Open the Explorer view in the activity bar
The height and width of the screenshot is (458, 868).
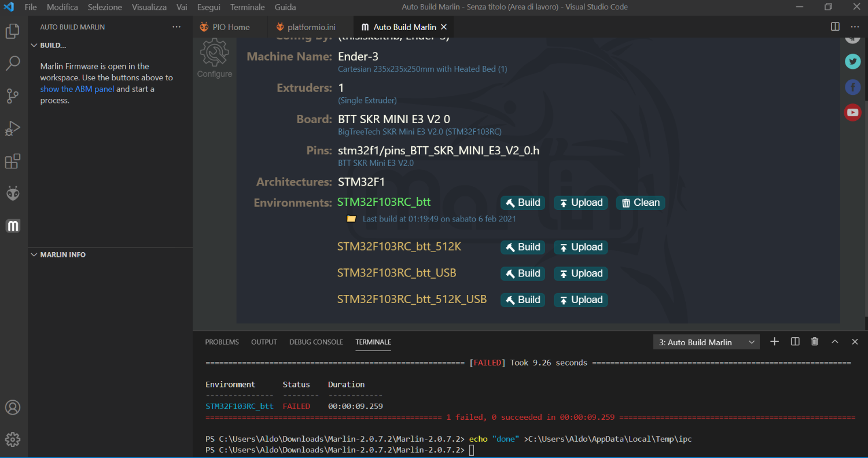[x=13, y=31]
